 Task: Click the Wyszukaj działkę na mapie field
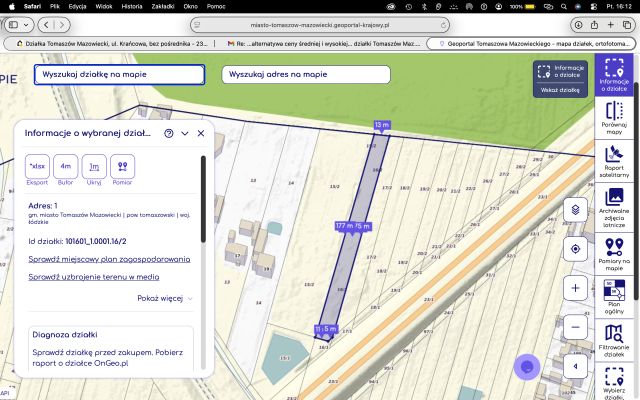(x=119, y=75)
